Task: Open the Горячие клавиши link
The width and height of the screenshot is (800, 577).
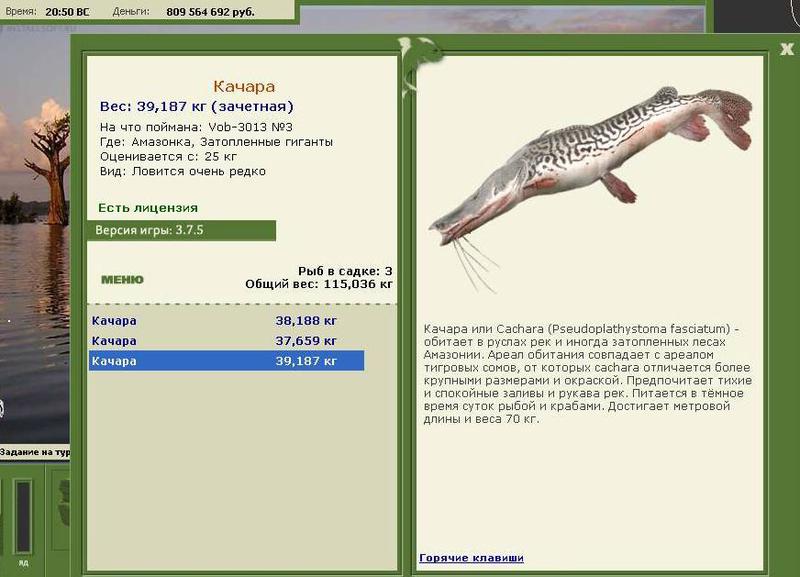Action: (471, 558)
